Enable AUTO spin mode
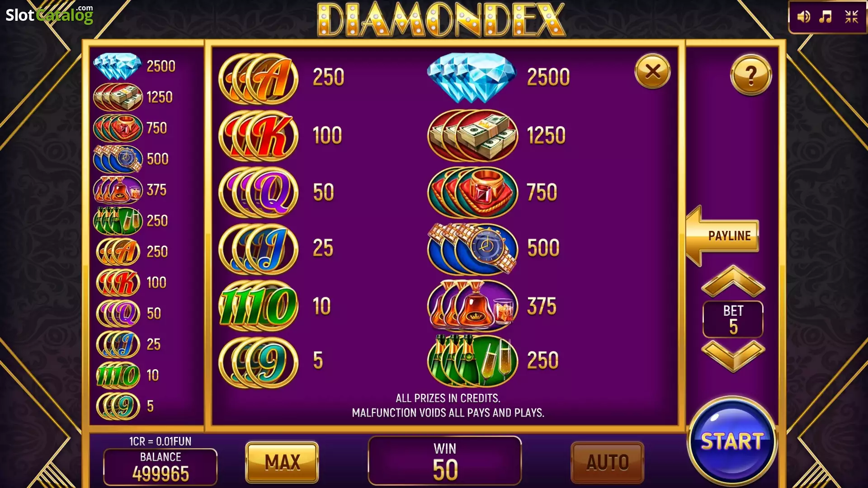The width and height of the screenshot is (868, 488). (x=608, y=462)
